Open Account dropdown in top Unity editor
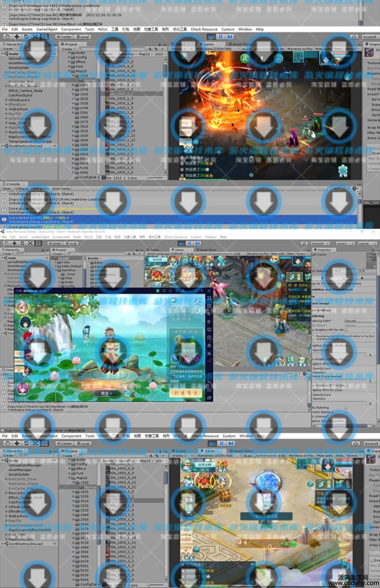Image resolution: width=380 pixels, height=588 pixels. point(370,37)
